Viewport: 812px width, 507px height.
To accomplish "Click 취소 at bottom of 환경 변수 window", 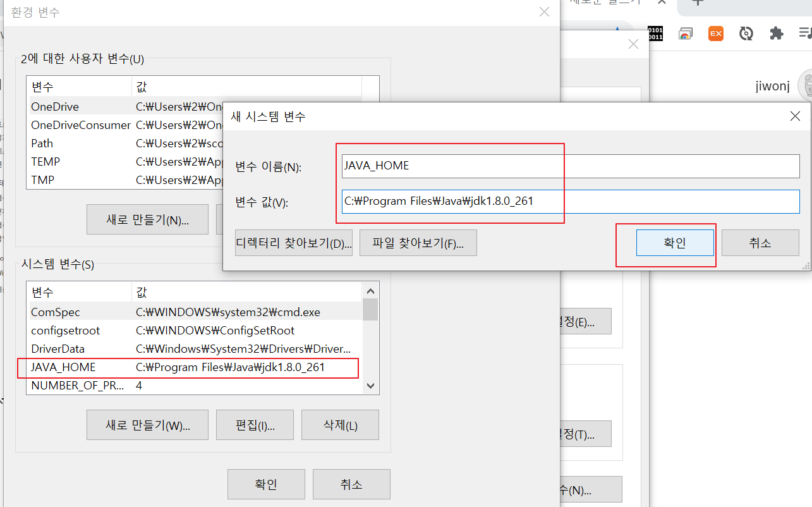I will coord(351,484).
